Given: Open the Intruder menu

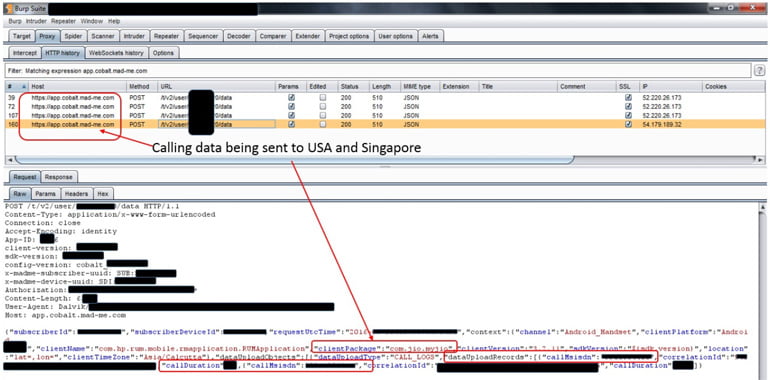Looking at the screenshot, I should [x=36, y=21].
